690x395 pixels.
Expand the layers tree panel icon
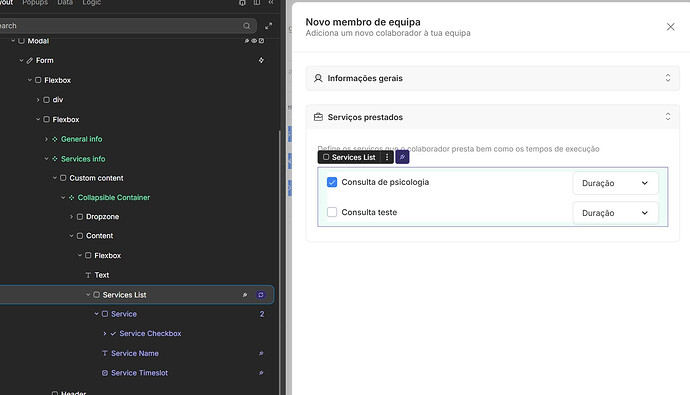tap(268, 26)
